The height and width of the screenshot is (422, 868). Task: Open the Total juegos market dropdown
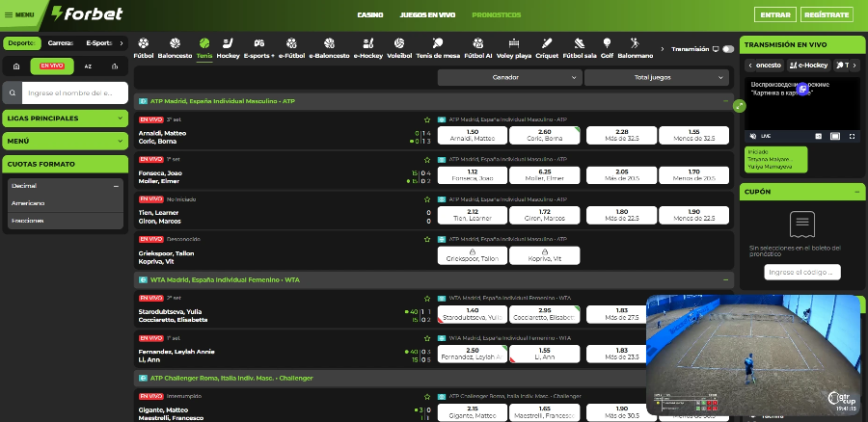656,77
